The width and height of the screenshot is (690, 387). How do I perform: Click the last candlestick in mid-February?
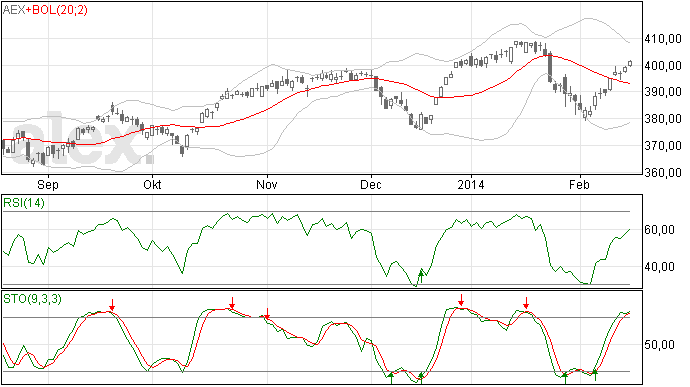(x=630, y=64)
